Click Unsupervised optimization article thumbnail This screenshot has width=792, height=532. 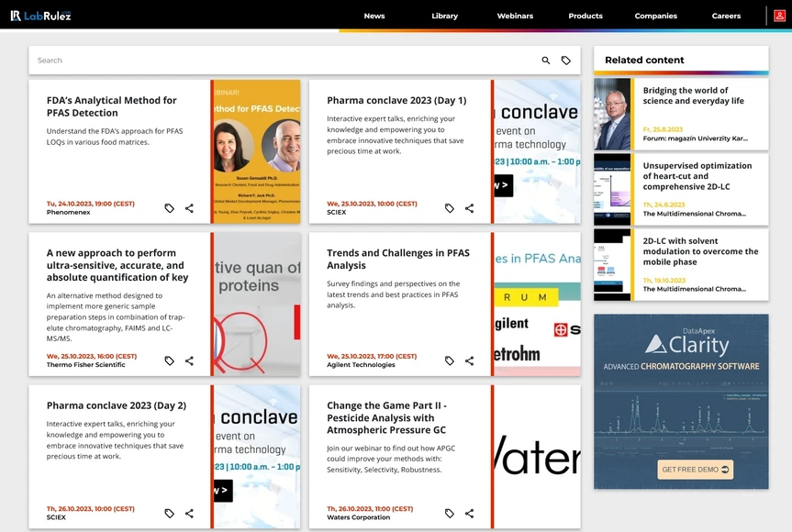(612, 189)
